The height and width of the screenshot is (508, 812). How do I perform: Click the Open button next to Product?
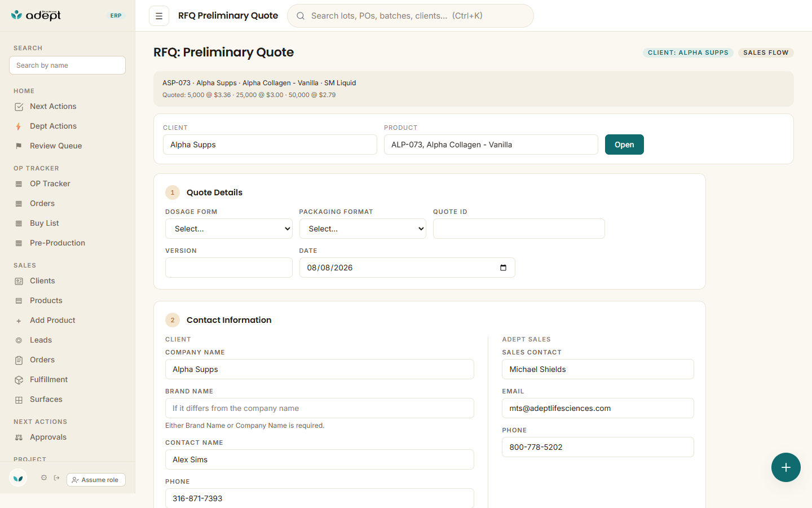(624, 144)
